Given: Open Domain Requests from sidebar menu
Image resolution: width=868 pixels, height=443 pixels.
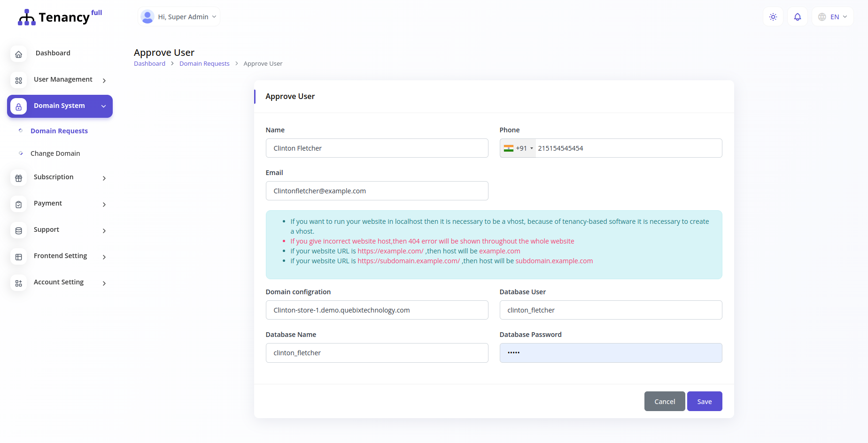Looking at the screenshot, I should [x=59, y=131].
